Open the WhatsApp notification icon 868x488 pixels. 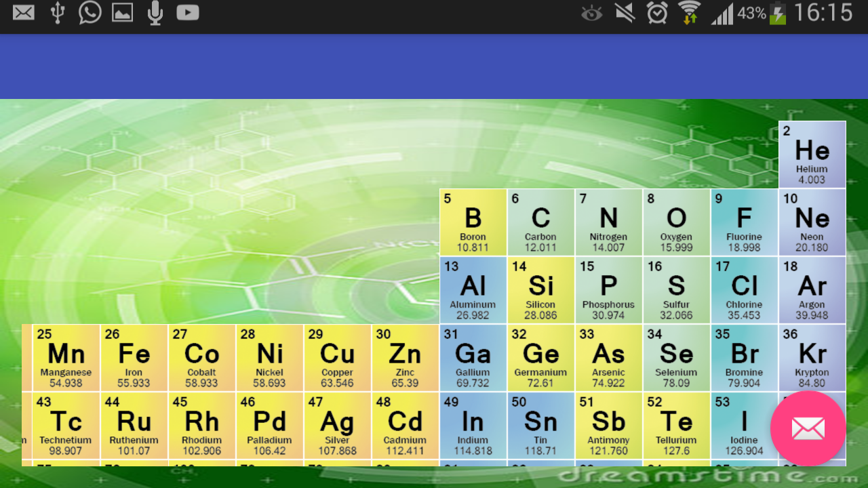90,12
